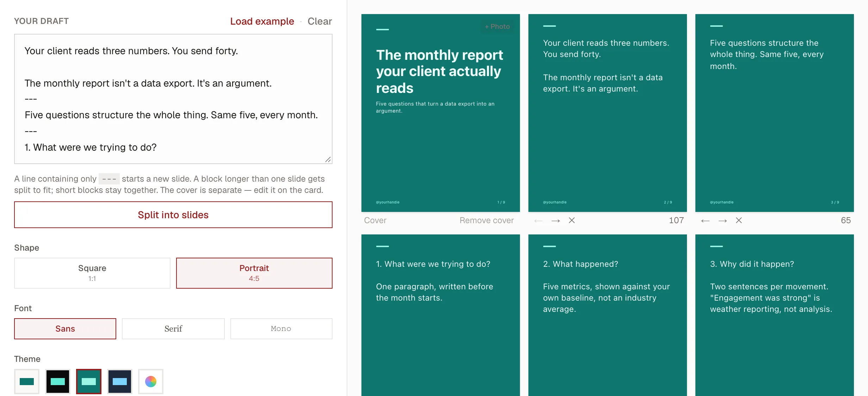Click the '65' character count
This screenshot has height=396, width=868.
point(846,220)
